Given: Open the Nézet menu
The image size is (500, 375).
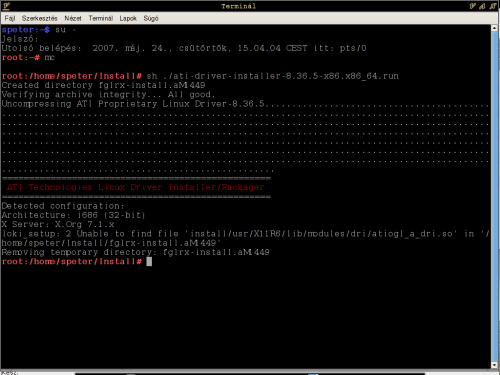Looking at the screenshot, I should 73,18.
